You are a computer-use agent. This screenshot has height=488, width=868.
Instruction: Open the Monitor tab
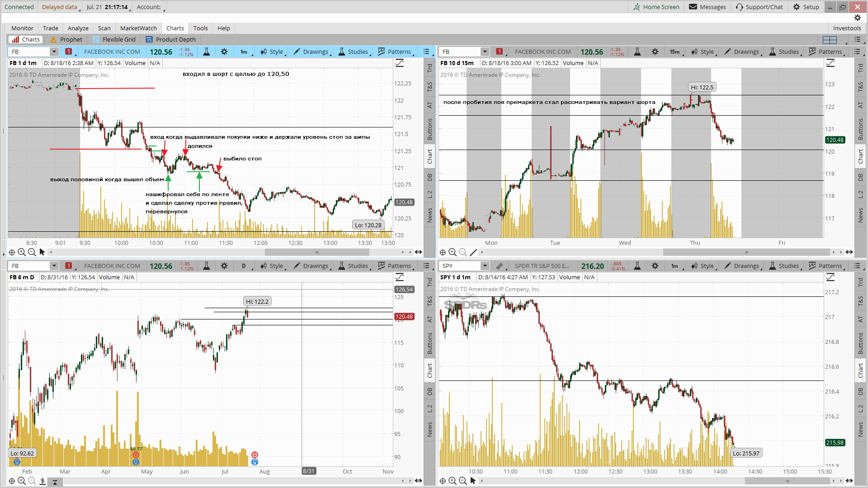(22, 28)
